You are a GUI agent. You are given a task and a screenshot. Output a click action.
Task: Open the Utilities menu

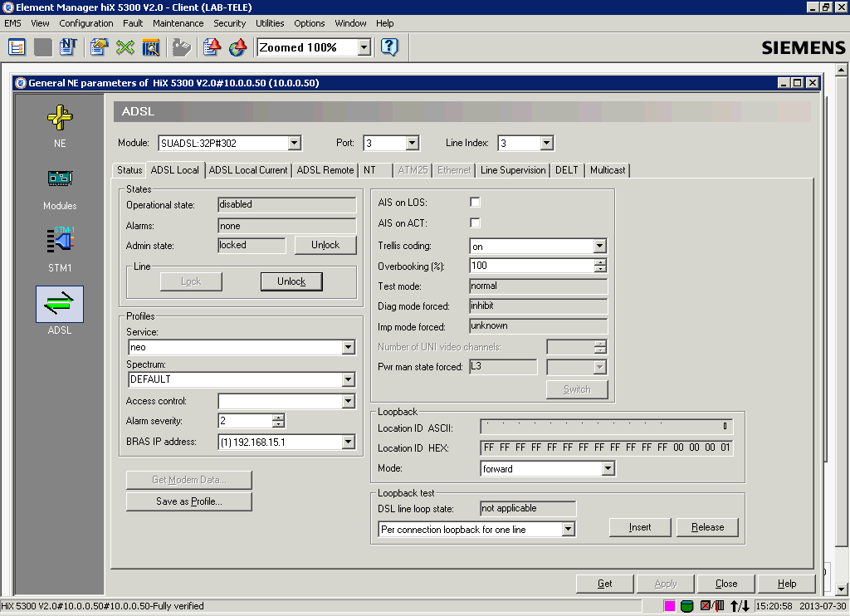[x=270, y=23]
